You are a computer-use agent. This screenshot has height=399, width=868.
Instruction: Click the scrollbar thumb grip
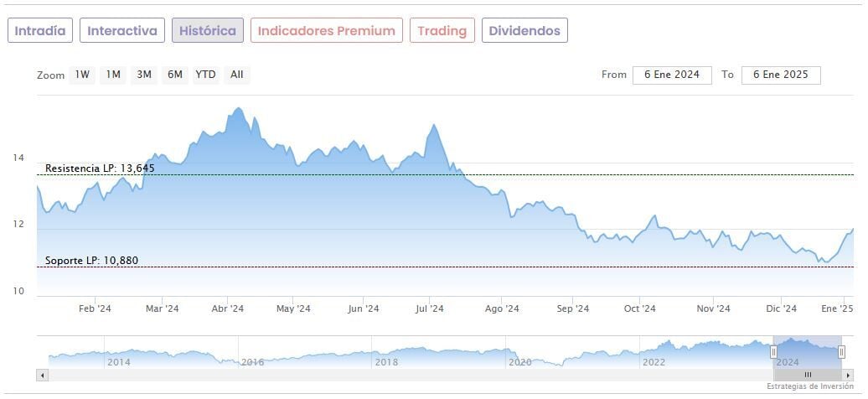808,375
